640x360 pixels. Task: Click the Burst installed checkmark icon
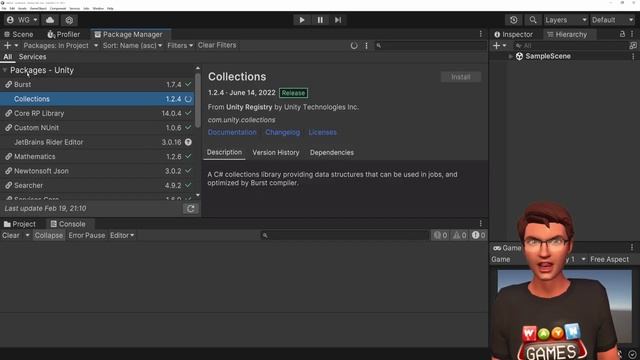click(188, 84)
